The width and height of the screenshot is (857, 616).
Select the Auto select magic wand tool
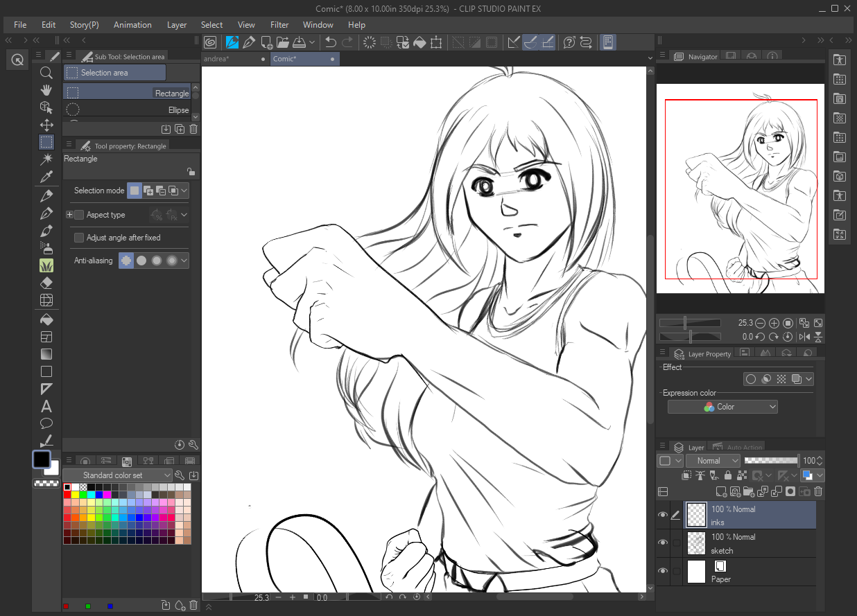pyautogui.click(x=46, y=159)
